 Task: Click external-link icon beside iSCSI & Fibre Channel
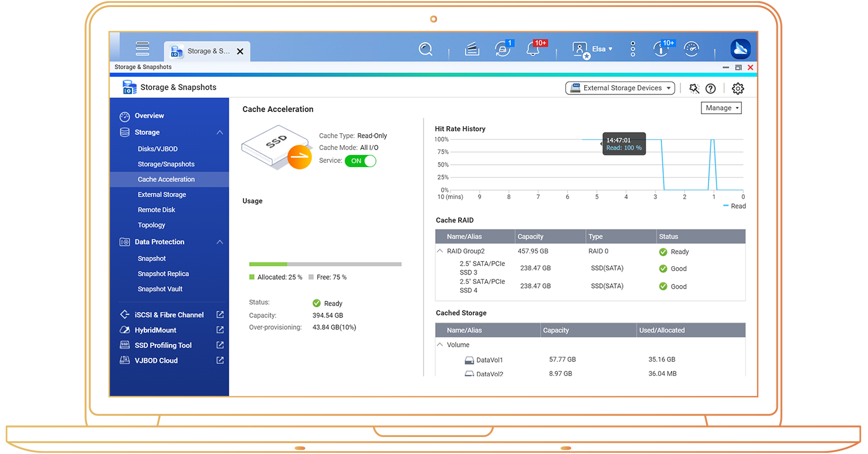click(220, 315)
